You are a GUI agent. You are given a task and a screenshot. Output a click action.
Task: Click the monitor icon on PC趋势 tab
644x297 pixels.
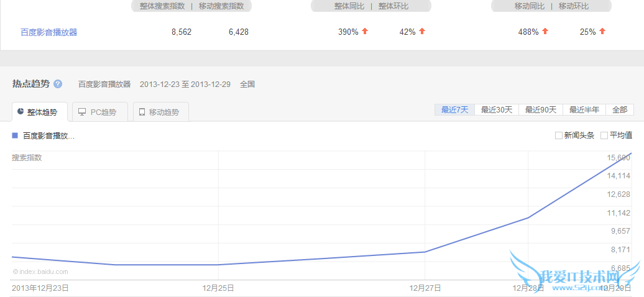[x=82, y=112]
